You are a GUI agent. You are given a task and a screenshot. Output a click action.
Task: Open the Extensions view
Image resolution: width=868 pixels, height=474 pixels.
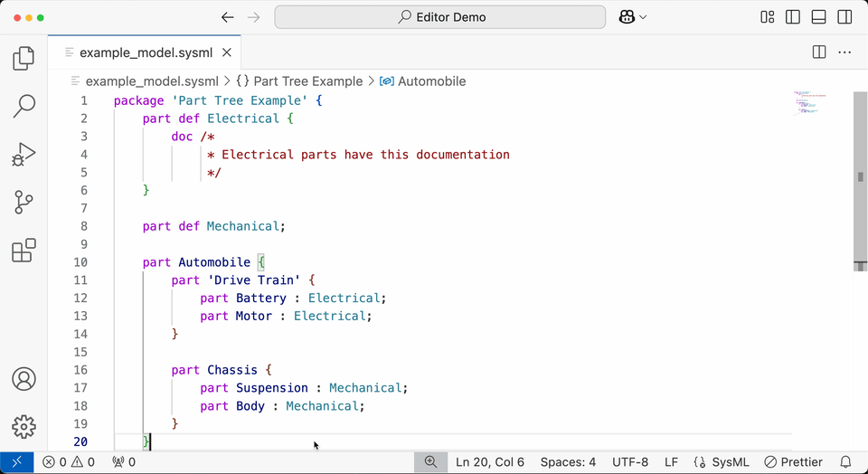pos(24,251)
